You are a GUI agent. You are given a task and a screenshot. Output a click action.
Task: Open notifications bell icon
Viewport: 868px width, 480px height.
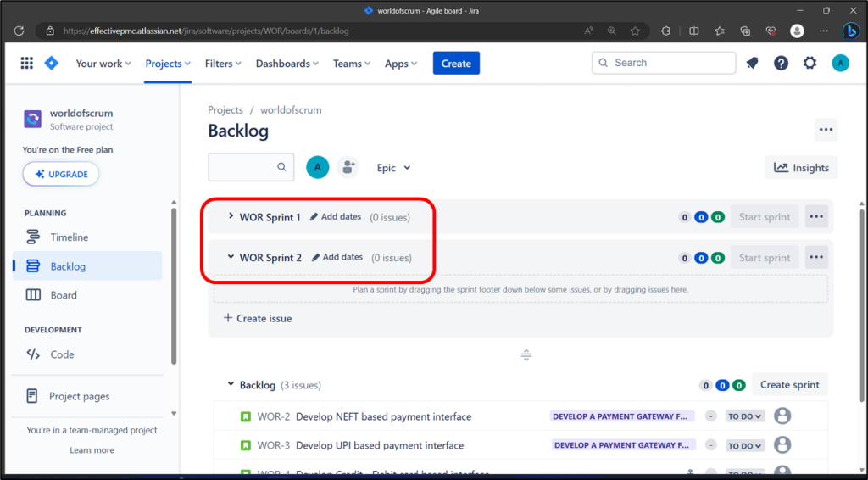click(x=752, y=63)
